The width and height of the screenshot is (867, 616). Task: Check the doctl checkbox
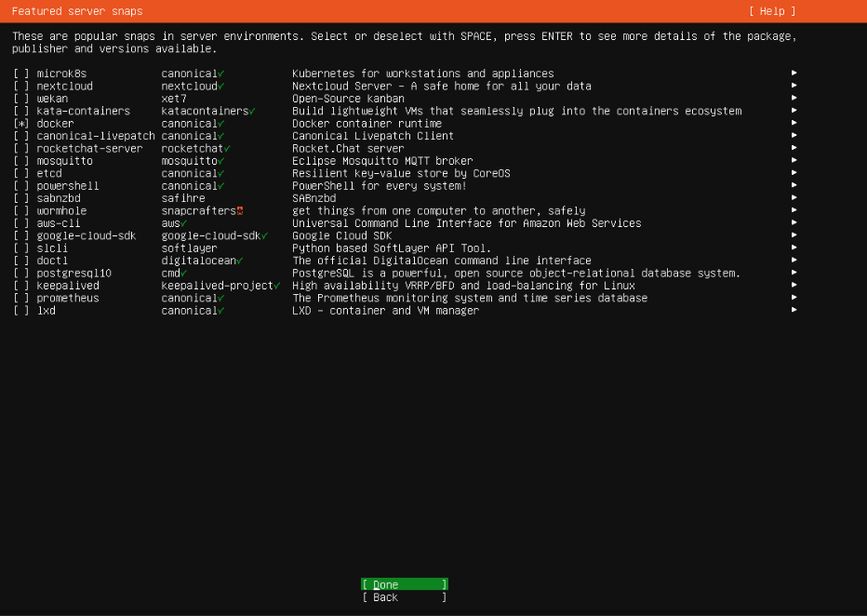tap(21, 261)
